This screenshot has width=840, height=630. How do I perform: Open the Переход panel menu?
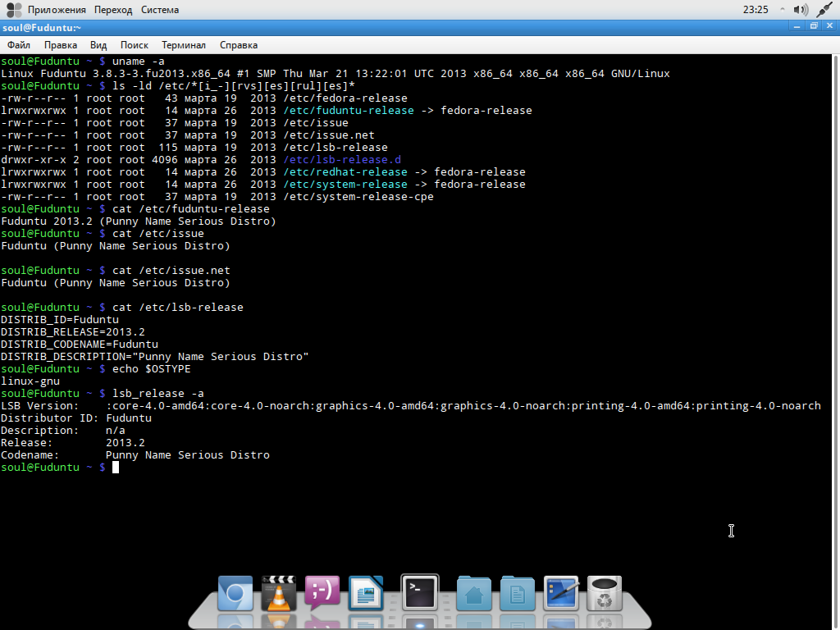[x=113, y=10]
